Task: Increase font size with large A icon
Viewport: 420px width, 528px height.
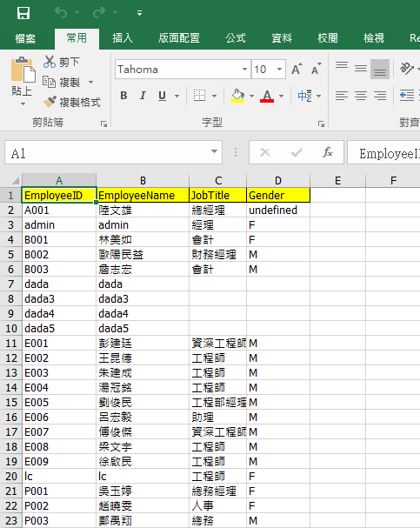Action: click(297, 69)
